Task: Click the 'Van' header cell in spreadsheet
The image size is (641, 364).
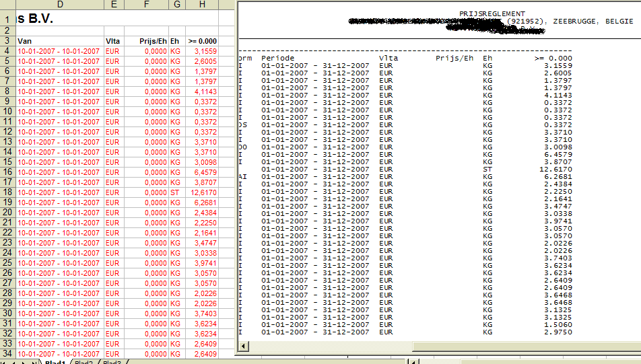Action: [60, 41]
